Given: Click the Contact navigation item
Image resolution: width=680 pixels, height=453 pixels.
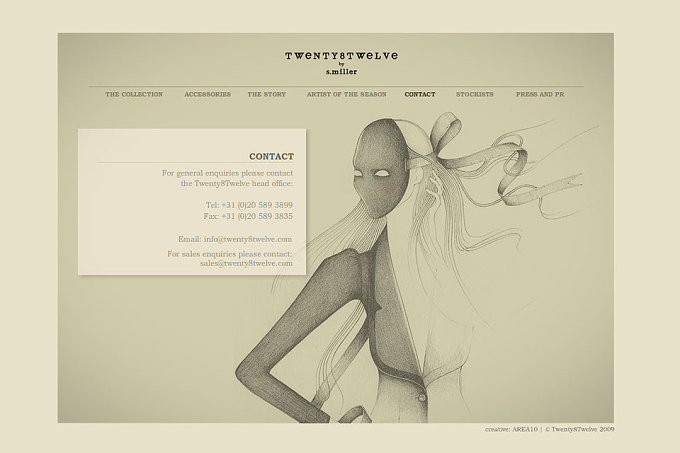Looking at the screenshot, I should [420, 94].
